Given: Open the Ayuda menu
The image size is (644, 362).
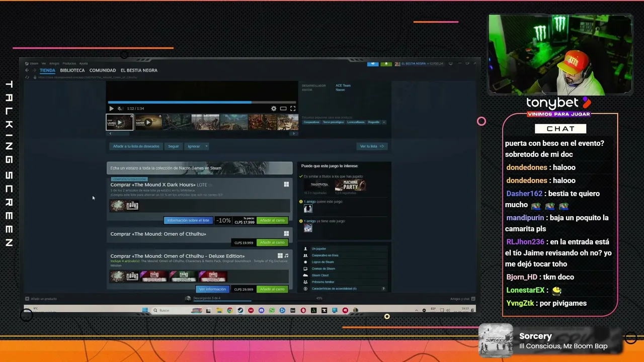Looking at the screenshot, I should click(84, 63).
